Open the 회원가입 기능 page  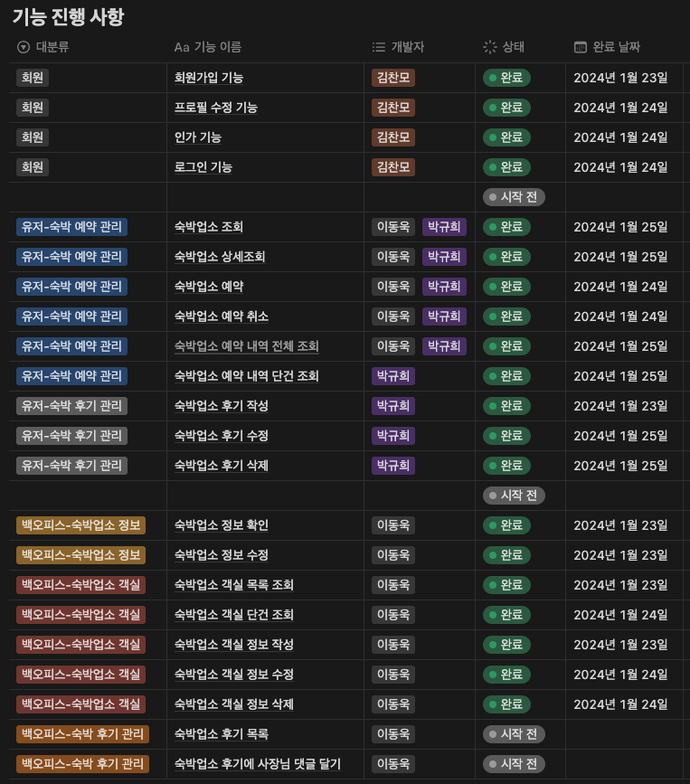pyautogui.click(x=209, y=78)
